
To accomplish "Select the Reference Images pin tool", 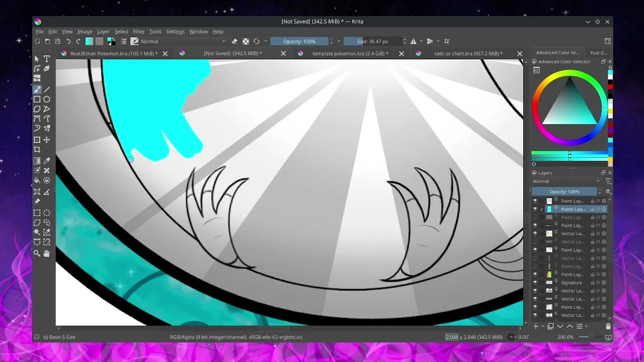I will tap(37, 202).
